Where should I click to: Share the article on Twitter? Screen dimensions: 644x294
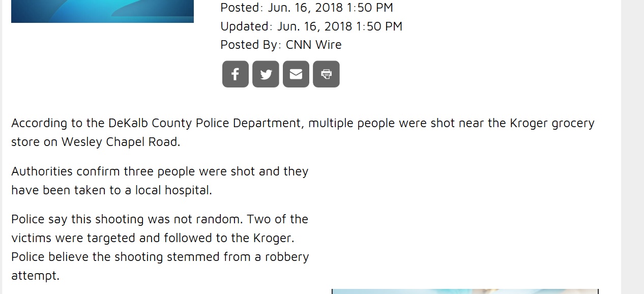point(266,74)
